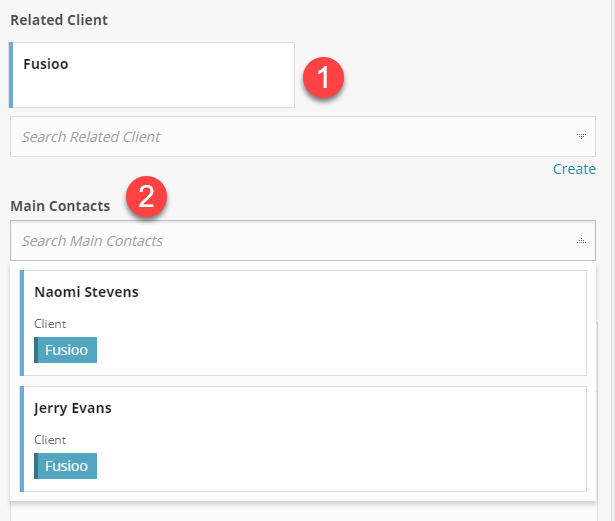
Task: Click the Client label under Naomi Stevens
Action: pos(50,325)
